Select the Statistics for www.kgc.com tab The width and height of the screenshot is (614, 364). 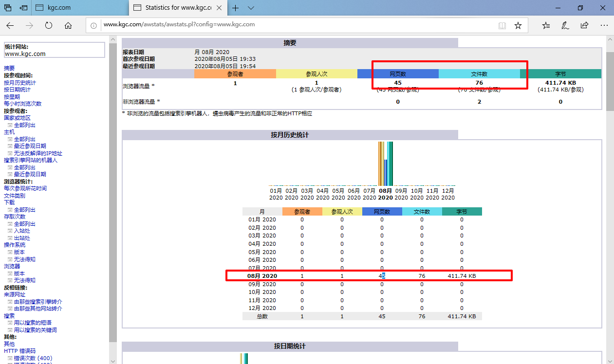(x=178, y=8)
